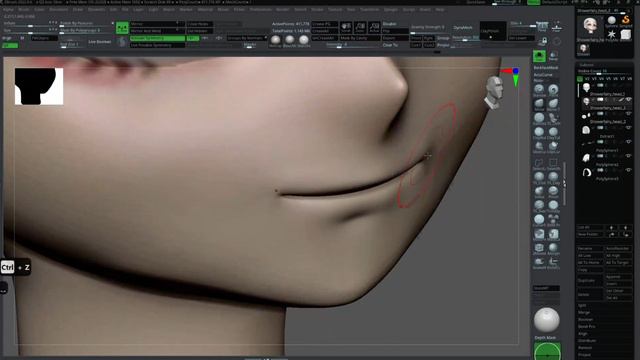
Task: Click the paint brush icon on selected subtool
Action: pyautogui.click(x=621, y=99)
